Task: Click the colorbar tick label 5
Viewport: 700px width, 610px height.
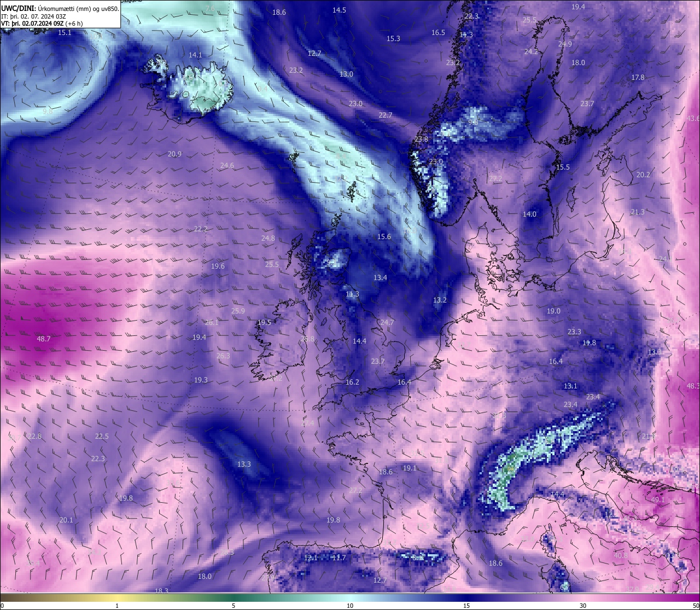Action: click(x=234, y=606)
